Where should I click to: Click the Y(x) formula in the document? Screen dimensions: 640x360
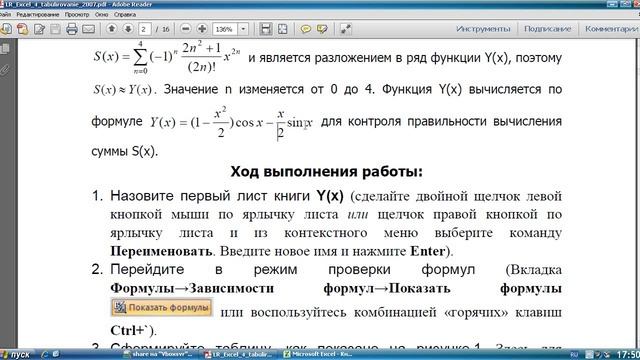point(231,122)
